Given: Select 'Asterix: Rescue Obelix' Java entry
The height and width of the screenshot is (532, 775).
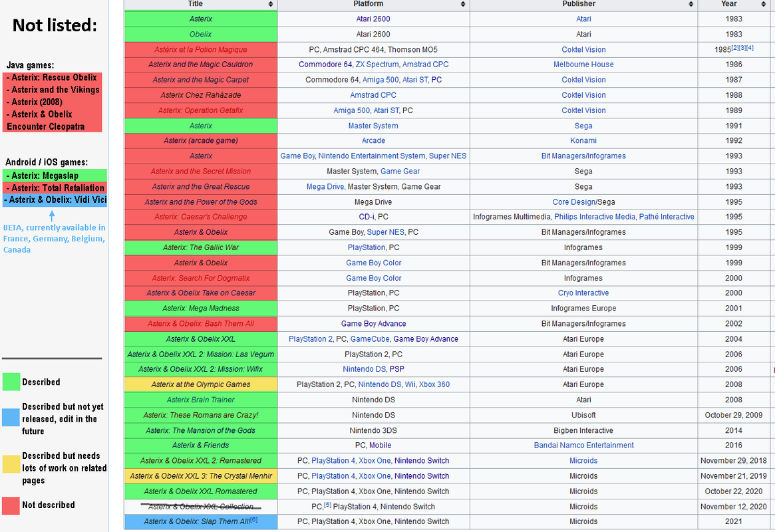Looking at the screenshot, I should (x=52, y=77).
